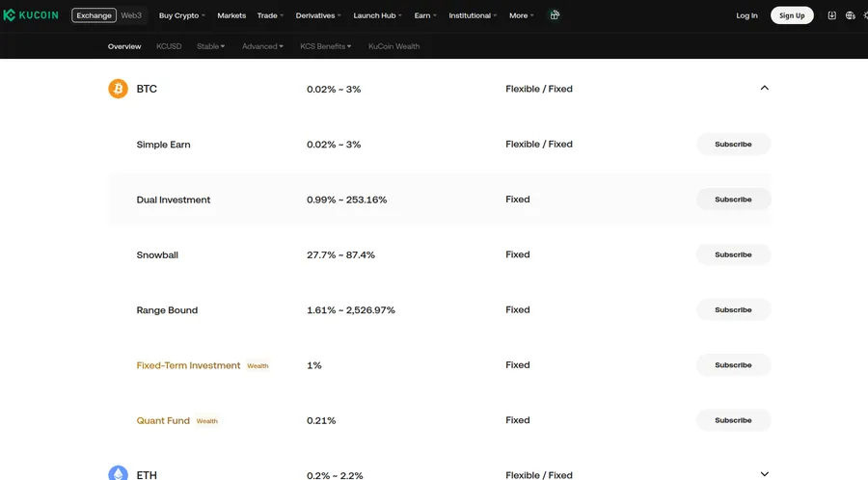Screen dimensions: 868x480
Task: Select the Markets menu item
Action: point(231,15)
